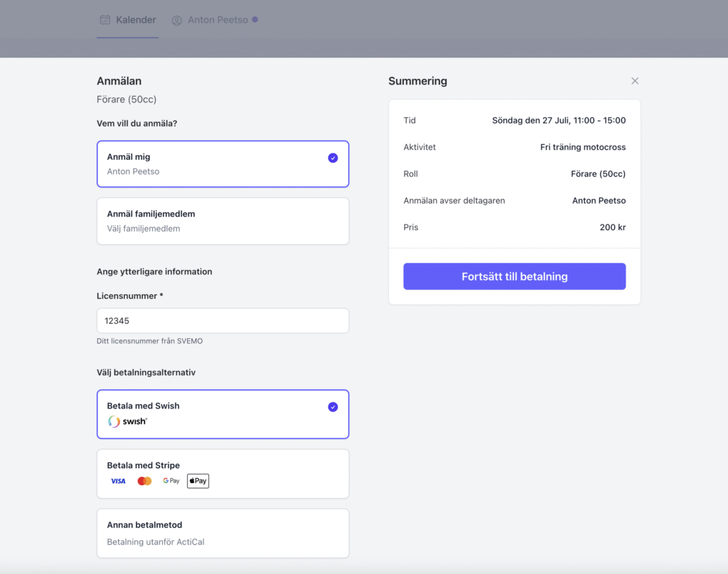Select the 'Anmäl mig' option

coord(213,164)
